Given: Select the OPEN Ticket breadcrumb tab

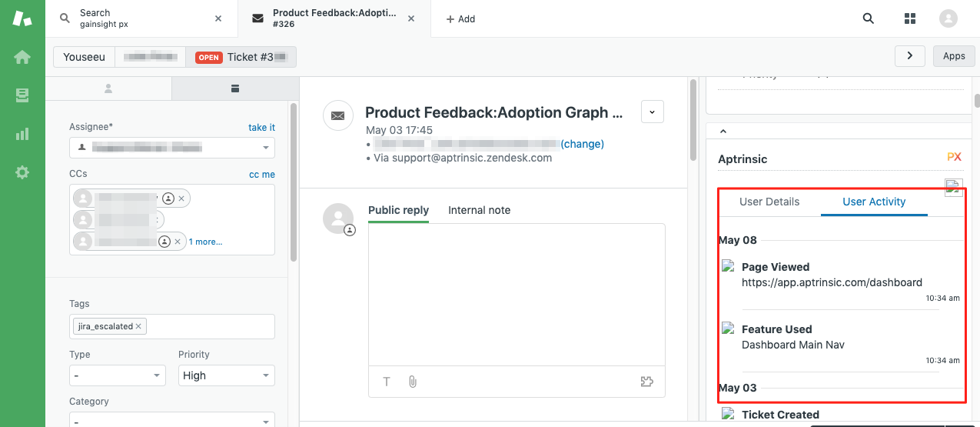Looking at the screenshot, I should pyautogui.click(x=241, y=57).
